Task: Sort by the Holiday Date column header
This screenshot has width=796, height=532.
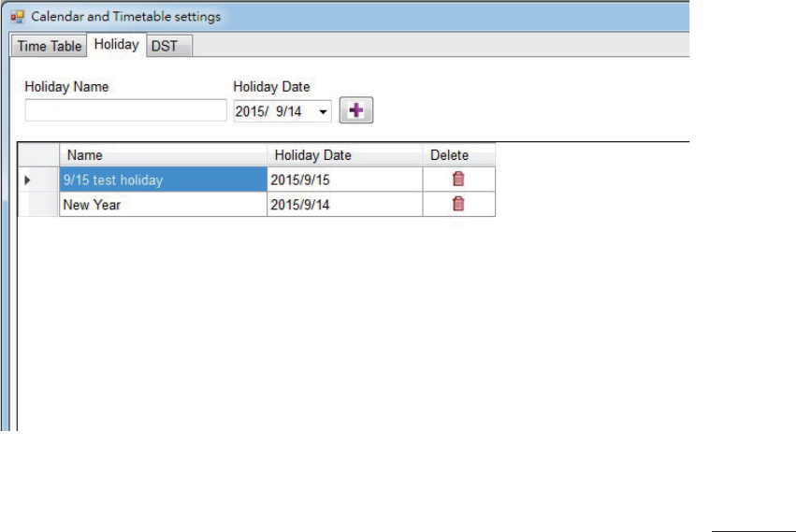Action: pos(345,155)
